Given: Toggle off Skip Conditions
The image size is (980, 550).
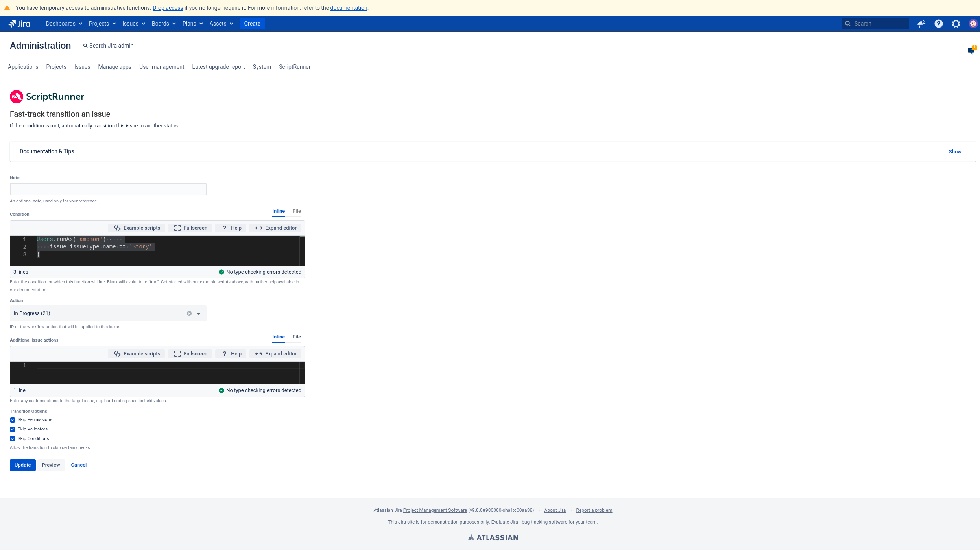Looking at the screenshot, I should tap(12, 438).
